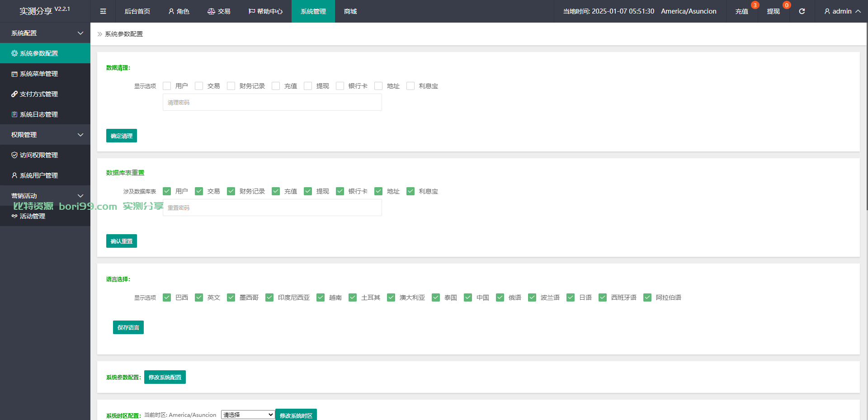The height and width of the screenshot is (420, 868).
Task: Open 系统参数配置 gear icon item
Action: coord(45,53)
